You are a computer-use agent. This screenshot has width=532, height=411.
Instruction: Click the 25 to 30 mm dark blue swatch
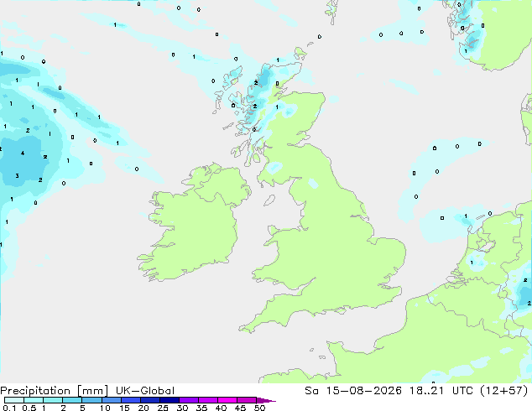pos(170,400)
